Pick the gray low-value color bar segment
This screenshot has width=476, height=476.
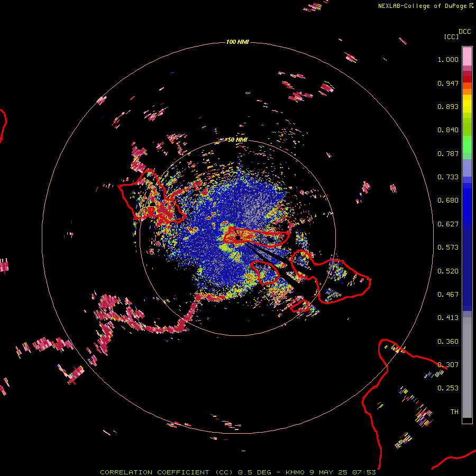(467, 368)
